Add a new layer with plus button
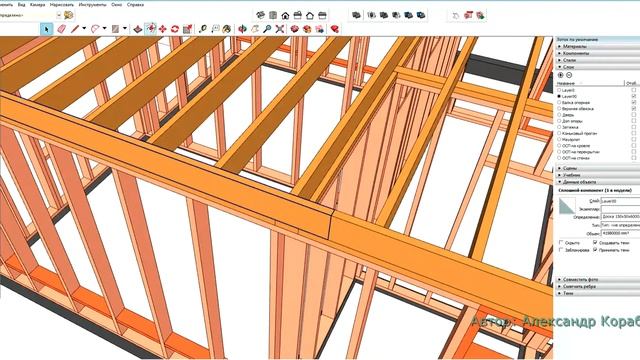The height and width of the screenshot is (360, 640). (560, 75)
